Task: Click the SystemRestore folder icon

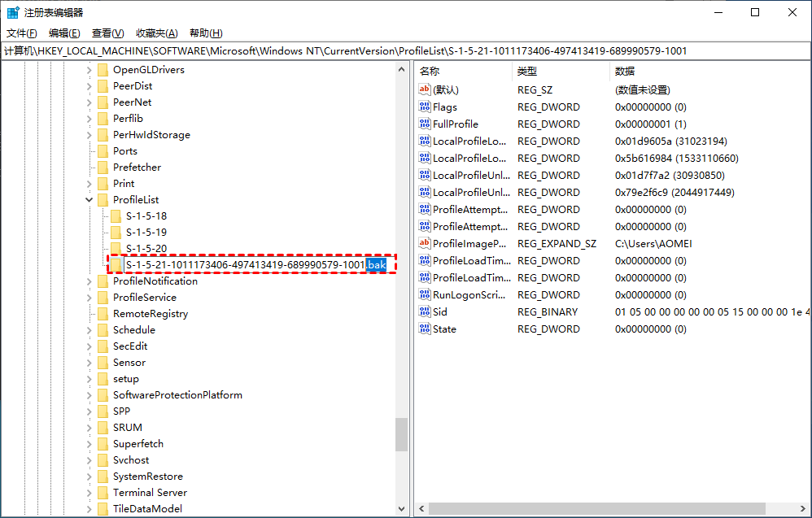Action: [x=103, y=477]
